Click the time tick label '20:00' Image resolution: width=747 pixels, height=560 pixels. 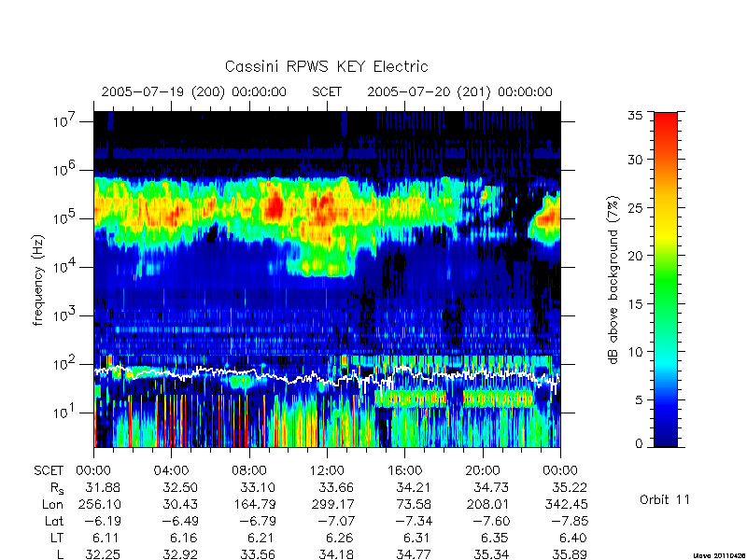tap(483, 470)
